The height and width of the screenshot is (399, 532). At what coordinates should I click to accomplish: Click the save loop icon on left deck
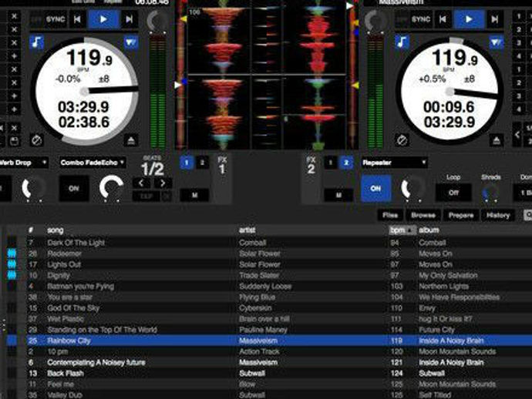14,141
